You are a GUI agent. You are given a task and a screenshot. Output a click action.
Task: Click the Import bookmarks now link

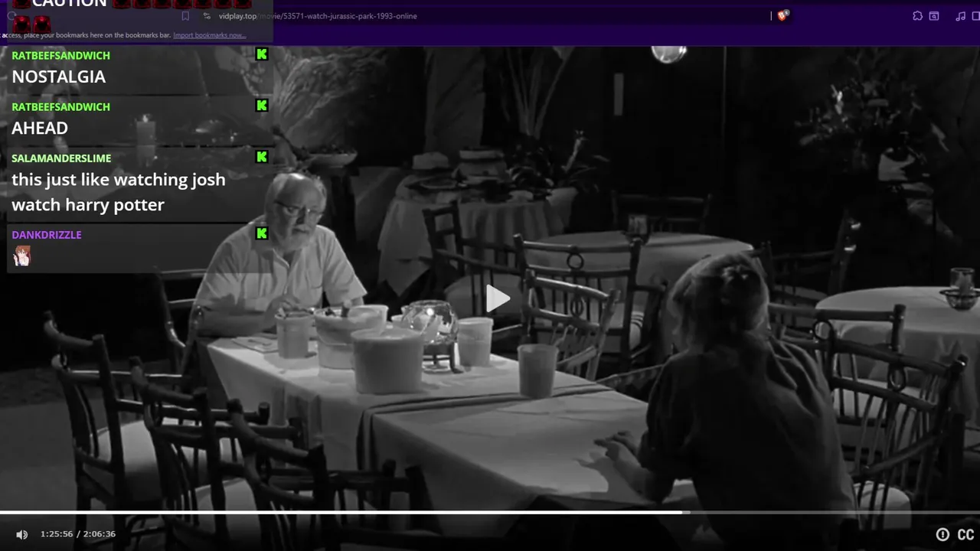[x=209, y=35]
